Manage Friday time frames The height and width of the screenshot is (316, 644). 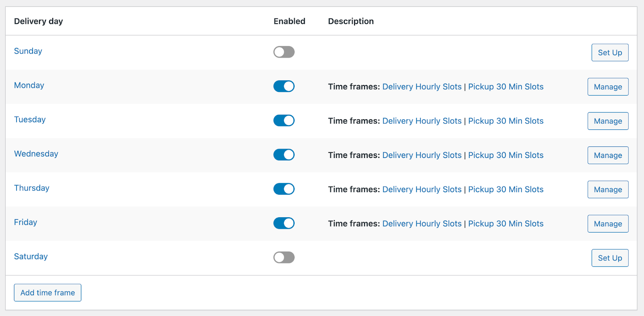tap(607, 224)
